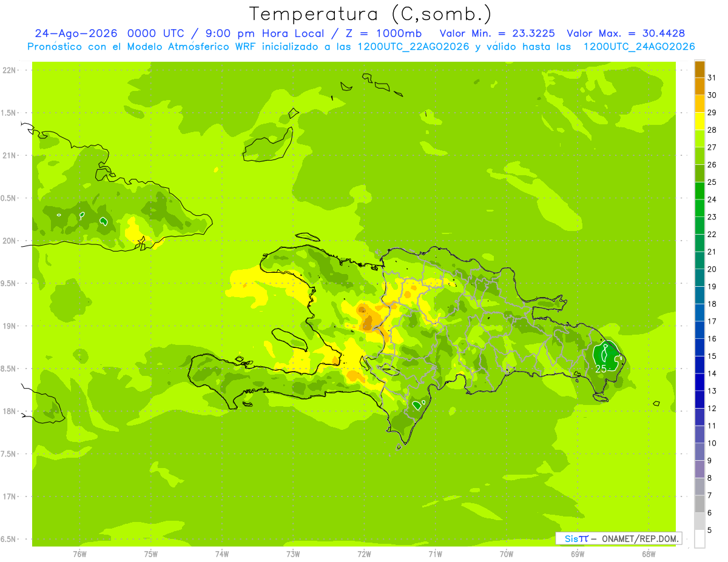Click the '18N' latitude axis label
Screen dimensions: 728x562
(x=9, y=412)
